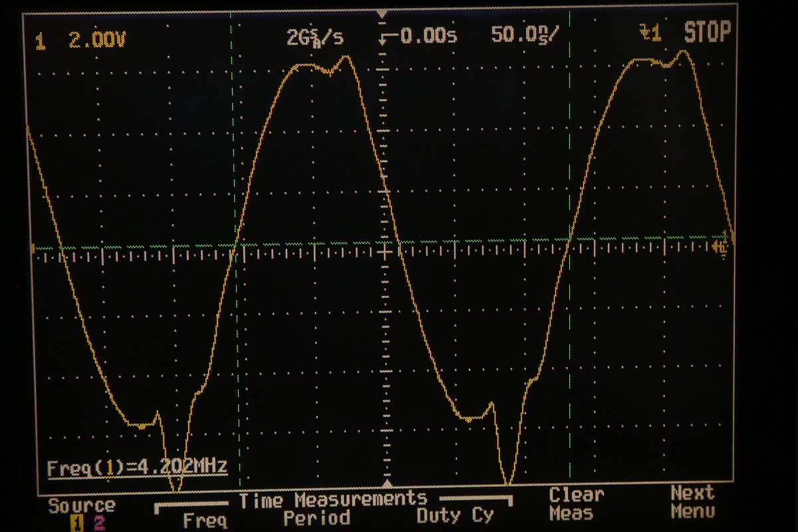Viewport: 798px width, 532px height.
Task: Click the 2GSa/s sample rate readout
Action: [x=315, y=38]
